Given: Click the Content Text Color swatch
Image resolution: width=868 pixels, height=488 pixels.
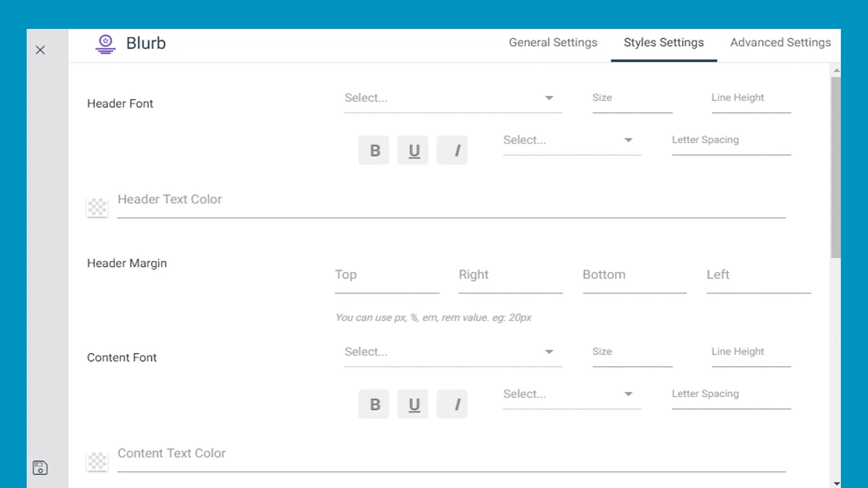Looking at the screenshot, I should (x=97, y=461).
